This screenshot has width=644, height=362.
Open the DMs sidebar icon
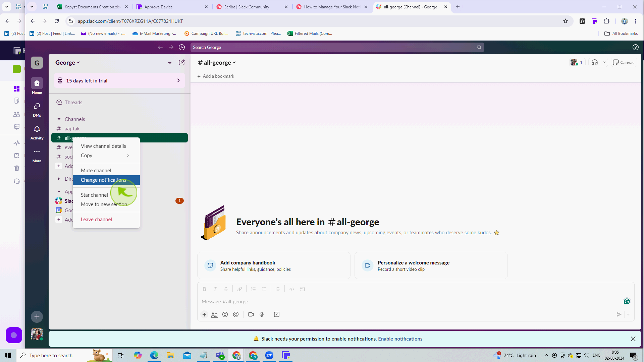click(x=37, y=109)
